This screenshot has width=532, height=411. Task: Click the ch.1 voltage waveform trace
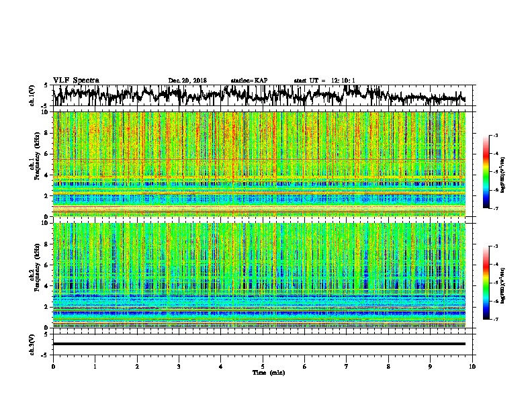click(259, 95)
